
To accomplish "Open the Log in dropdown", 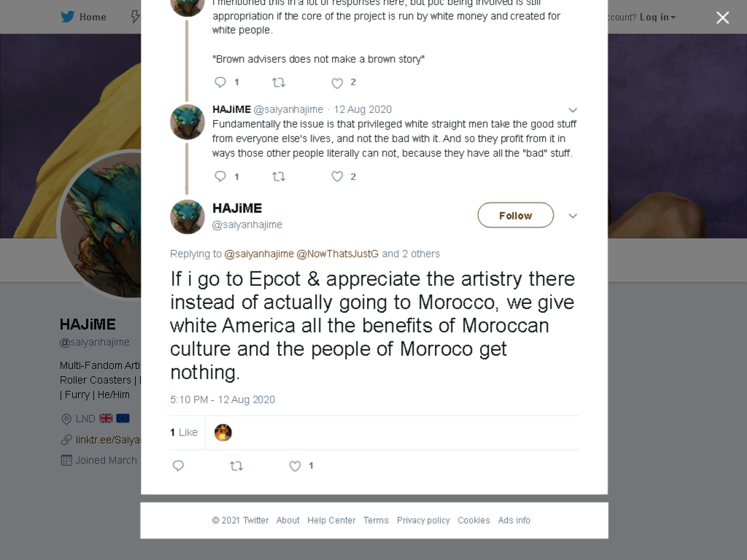I will coord(657,17).
